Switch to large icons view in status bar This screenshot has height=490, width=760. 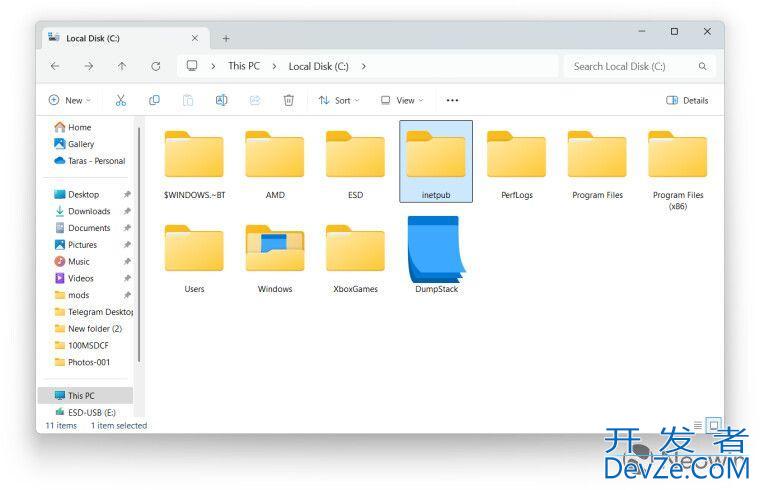[713, 425]
